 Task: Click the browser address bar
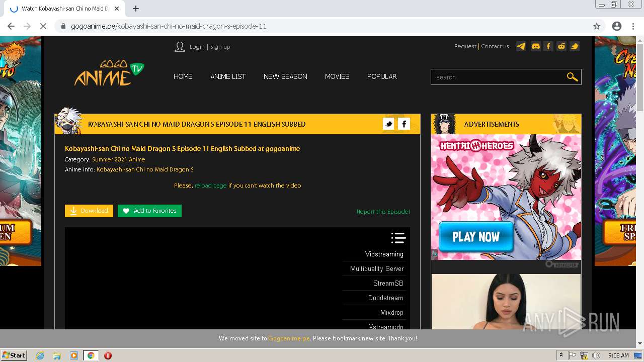[x=322, y=26]
